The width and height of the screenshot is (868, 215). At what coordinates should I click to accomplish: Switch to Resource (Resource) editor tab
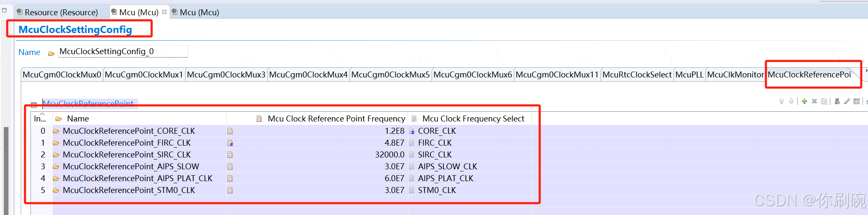61,12
